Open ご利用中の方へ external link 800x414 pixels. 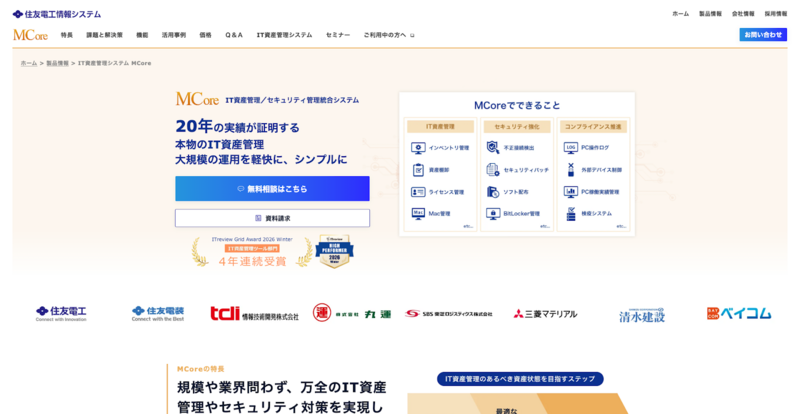pos(389,35)
